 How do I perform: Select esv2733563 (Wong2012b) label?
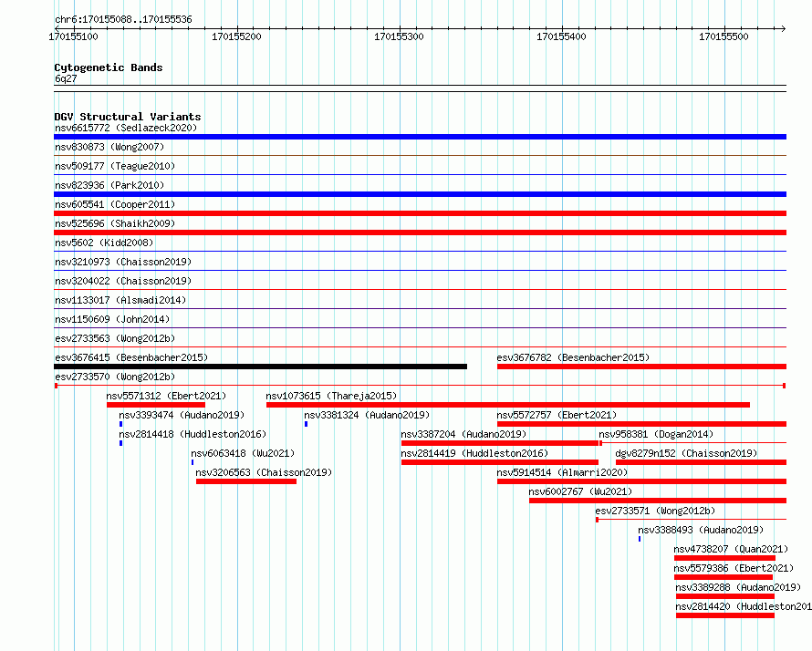115,338
